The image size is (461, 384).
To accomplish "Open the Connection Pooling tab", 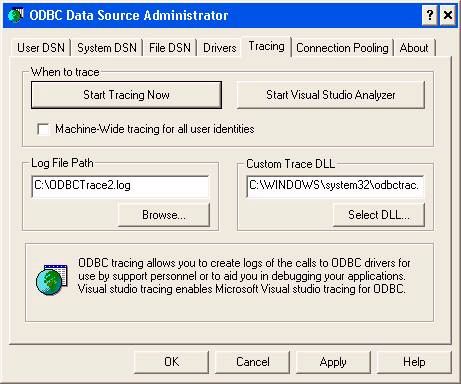I will (x=342, y=48).
